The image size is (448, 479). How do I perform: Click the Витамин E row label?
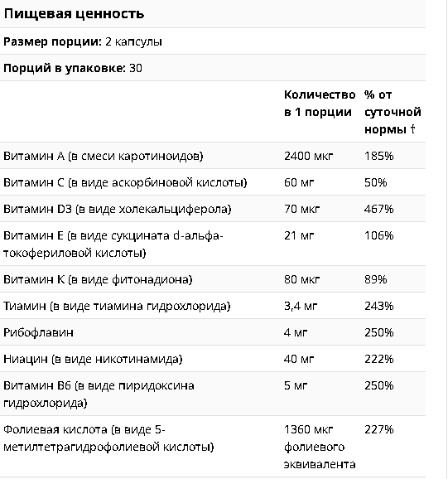113,244
